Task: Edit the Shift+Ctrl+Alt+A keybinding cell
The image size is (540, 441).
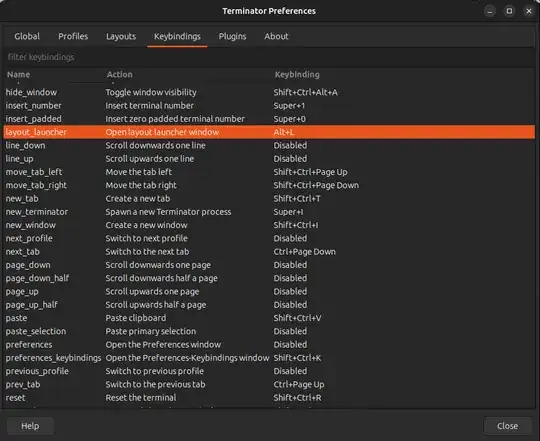Action: click(305, 92)
